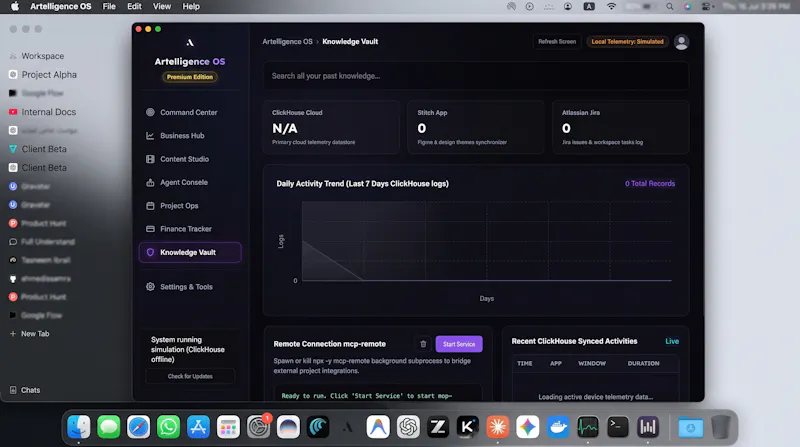
Task: Click the Local Telemetry: Simulated badge
Action: 627,42
